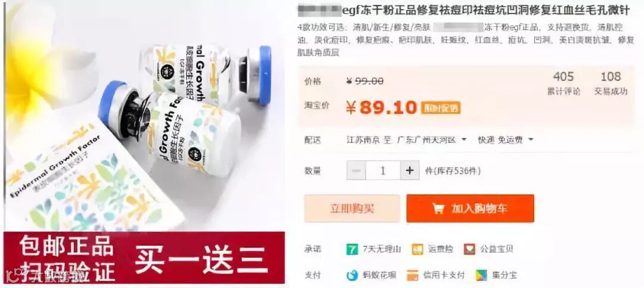Increase quantity with the plus button
This screenshot has height=288, width=644.
(410, 171)
